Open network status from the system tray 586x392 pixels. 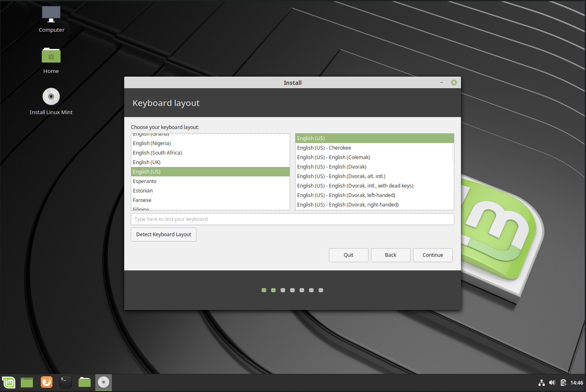point(541,383)
